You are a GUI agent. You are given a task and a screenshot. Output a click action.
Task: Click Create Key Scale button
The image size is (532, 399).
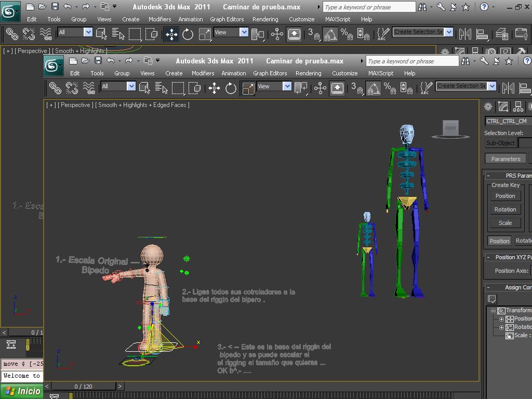(505, 223)
